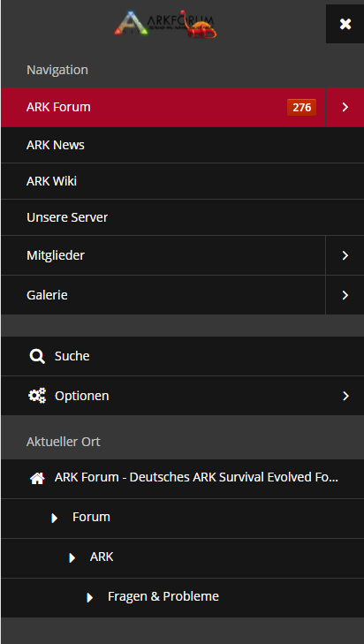Close the navigation menu with X icon

[x=345, y=24]
